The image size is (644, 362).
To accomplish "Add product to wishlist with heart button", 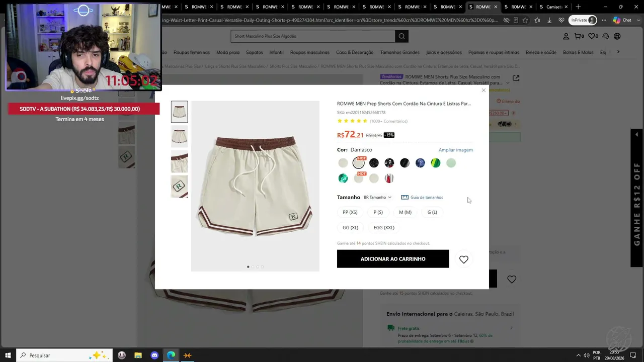I will pos(464,259).
